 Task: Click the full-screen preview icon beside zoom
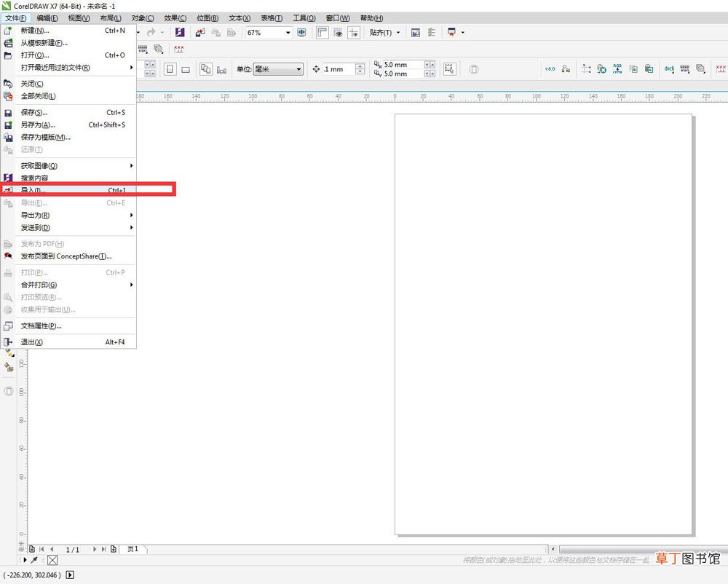point(302,33)
